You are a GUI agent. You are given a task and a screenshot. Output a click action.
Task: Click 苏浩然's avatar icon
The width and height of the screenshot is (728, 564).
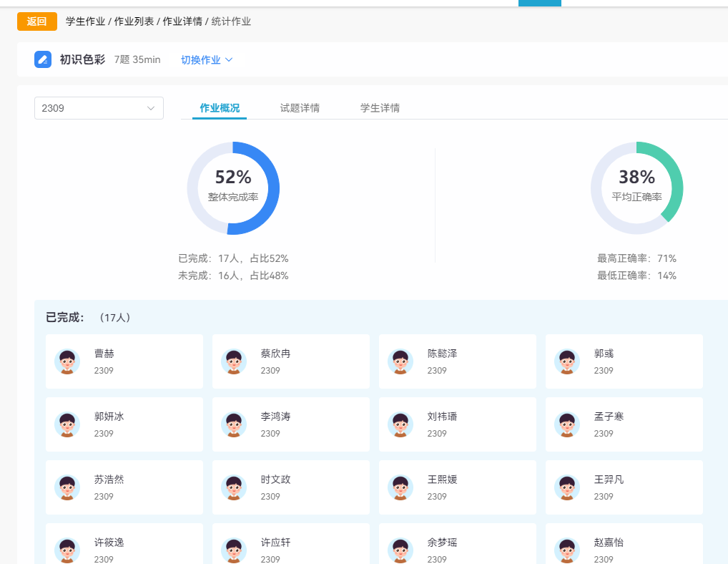(x=67, y=487)
